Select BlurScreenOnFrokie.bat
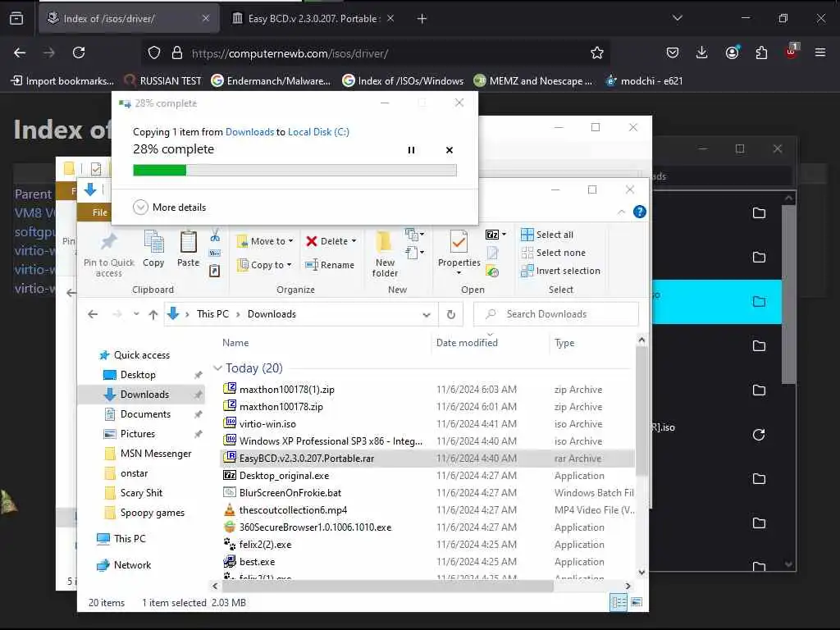 click(290, 493)
